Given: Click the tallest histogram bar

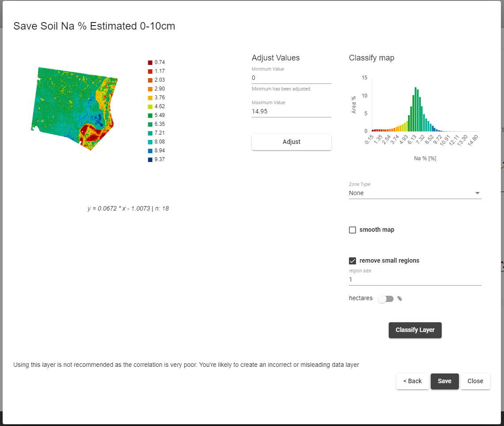Looking at the screenshot, I should click(415, 109).
